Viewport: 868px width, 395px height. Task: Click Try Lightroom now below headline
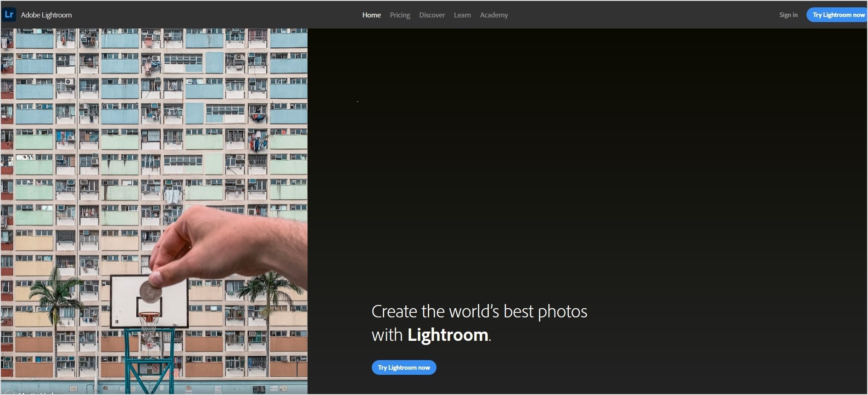(x=404, y=367)
